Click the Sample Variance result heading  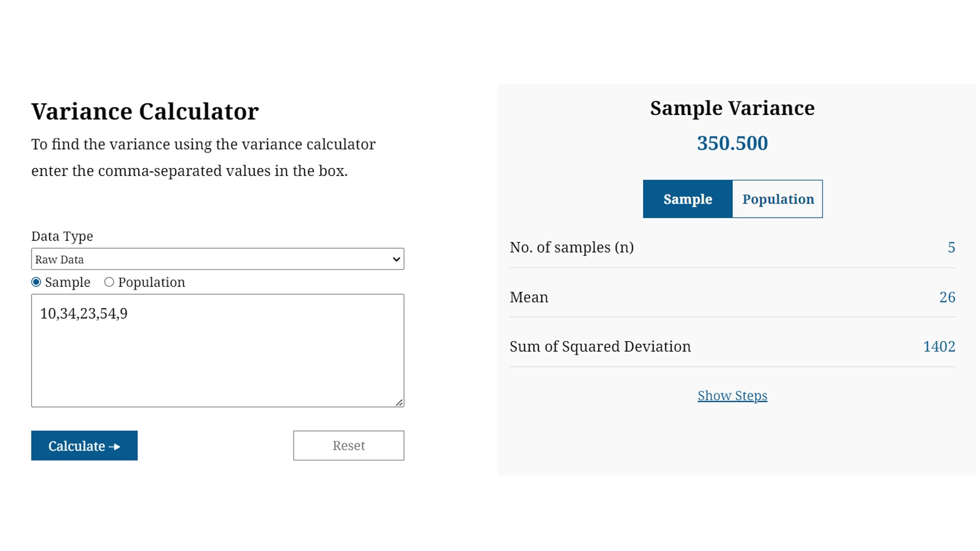pos(732,108)
